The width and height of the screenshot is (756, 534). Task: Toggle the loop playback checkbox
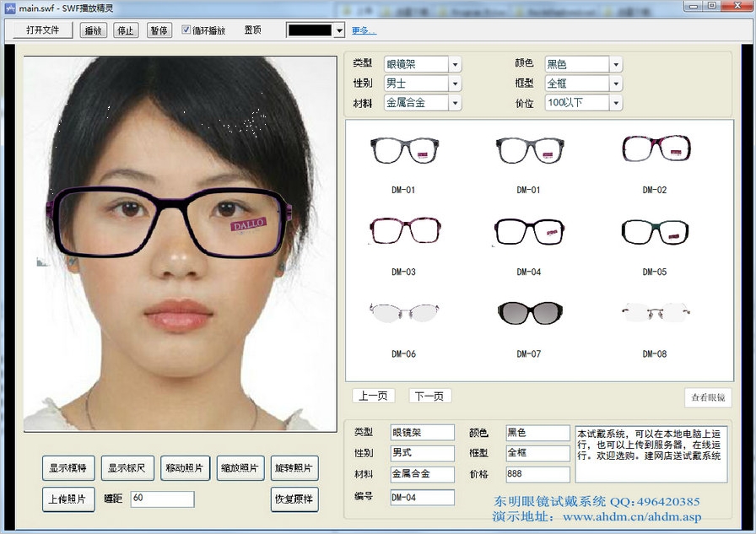point(186,30)
